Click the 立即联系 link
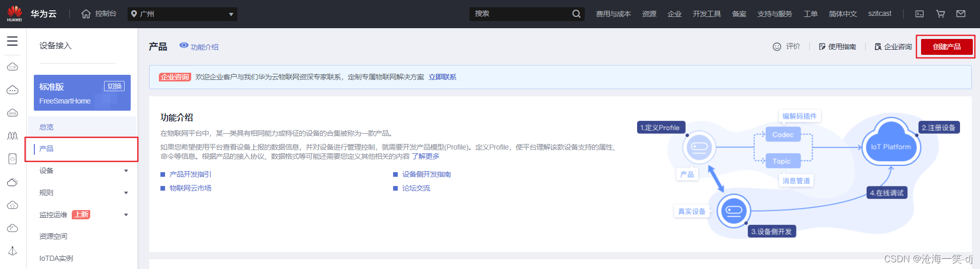Screen dimensions: 980x269 [x=442, y=77]
